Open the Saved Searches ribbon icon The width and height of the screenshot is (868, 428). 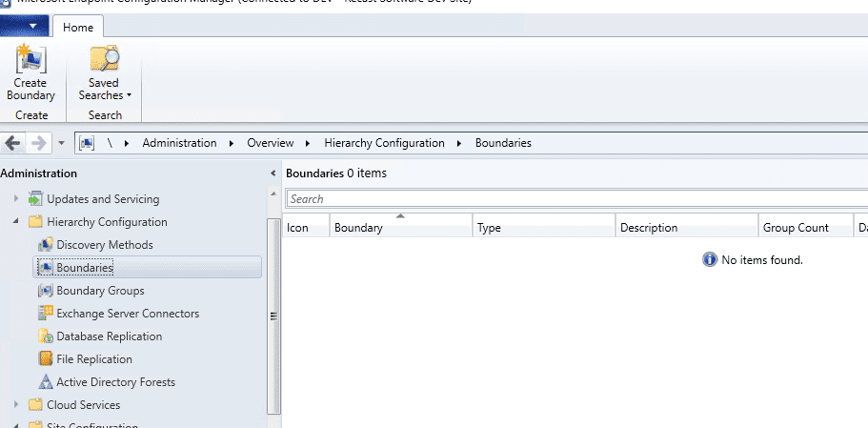pyautogui.click(x=104, y=60)
